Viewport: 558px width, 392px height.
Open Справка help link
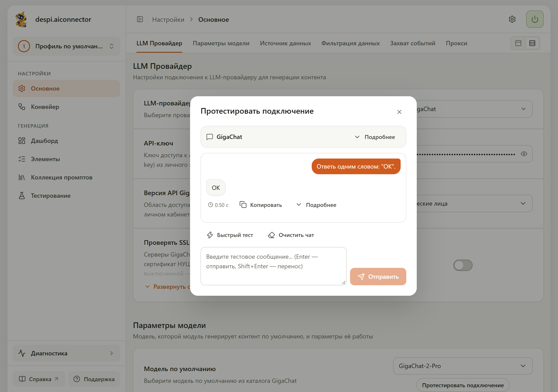(x=39, y=379)
